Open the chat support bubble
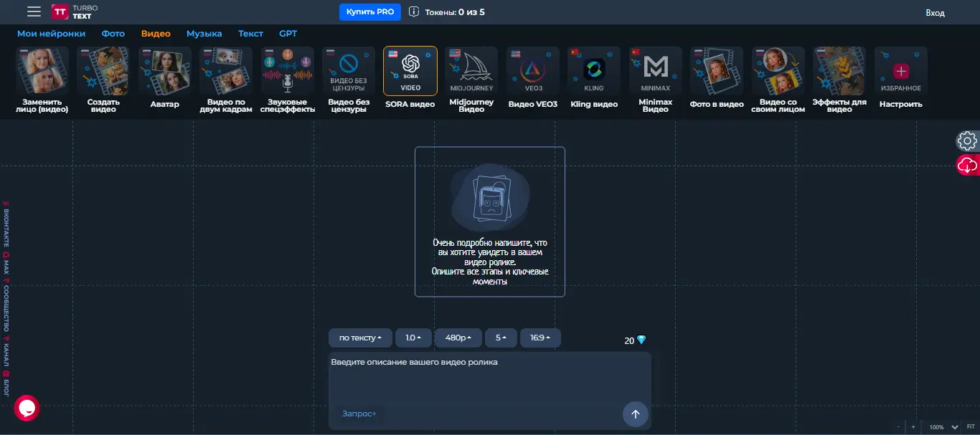The height and width of the screenshot is (435, 980). (27, 408)
